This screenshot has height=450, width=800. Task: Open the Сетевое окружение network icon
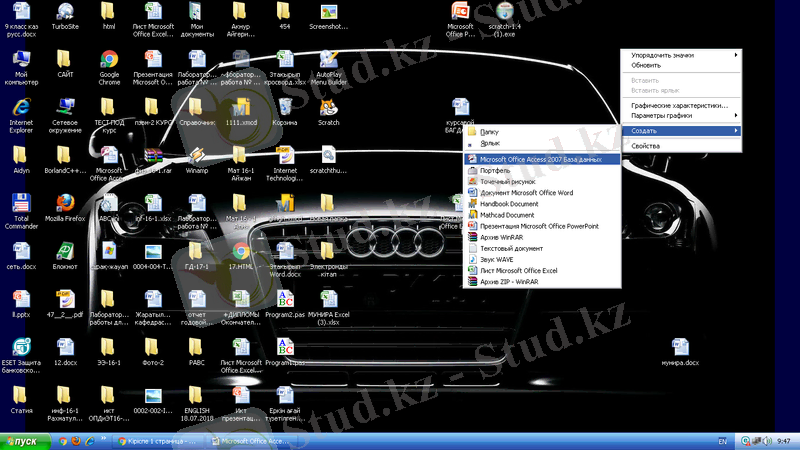pyautogui.click(x=65, y=108)
